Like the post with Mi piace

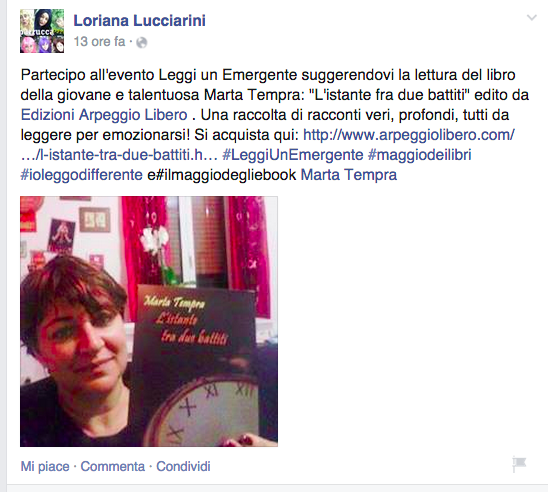[45, 466]
